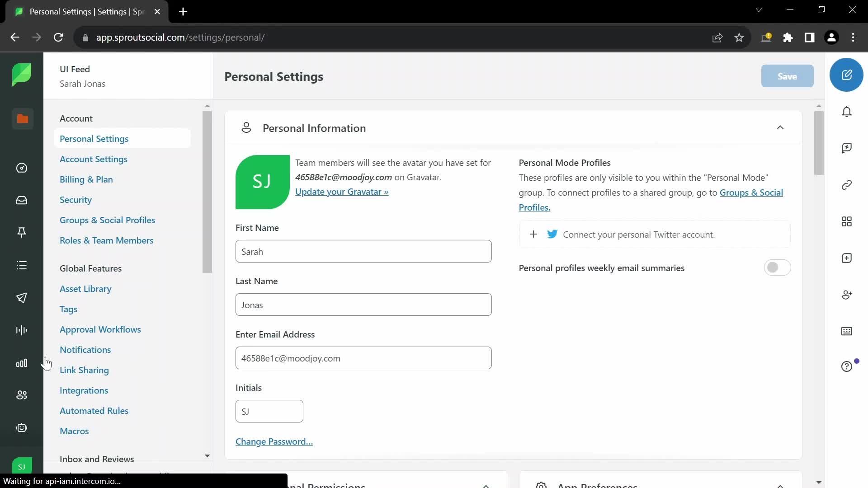Click the Change Password link
Screen dimensions: 868x488
tap(274, 441)
